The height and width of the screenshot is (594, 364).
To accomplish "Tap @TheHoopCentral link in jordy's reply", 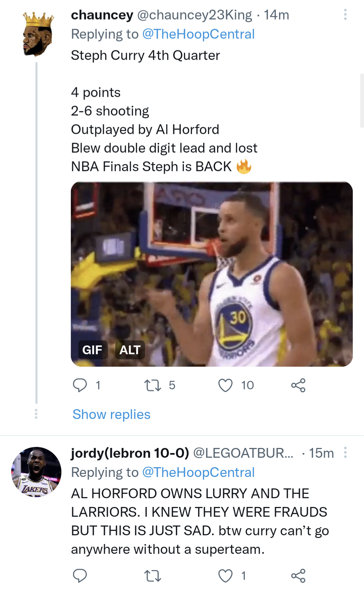I will (x=198, y=472).
